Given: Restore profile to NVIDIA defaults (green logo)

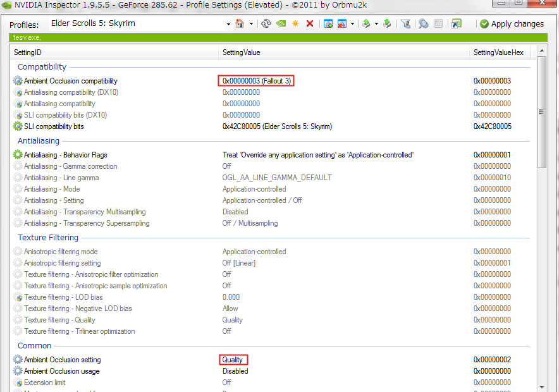Looking at the screenshot, I should click(281, 24).
